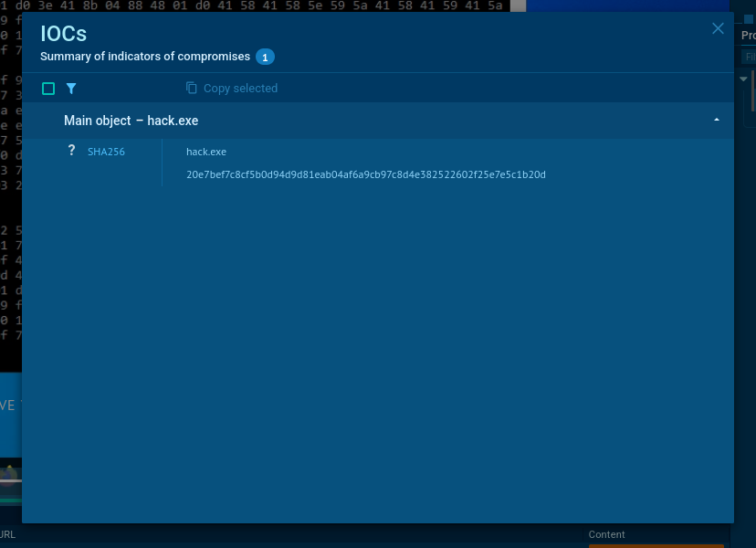Click the indicator count badge 1
The image size is (756, 548).
coord(265,57)
